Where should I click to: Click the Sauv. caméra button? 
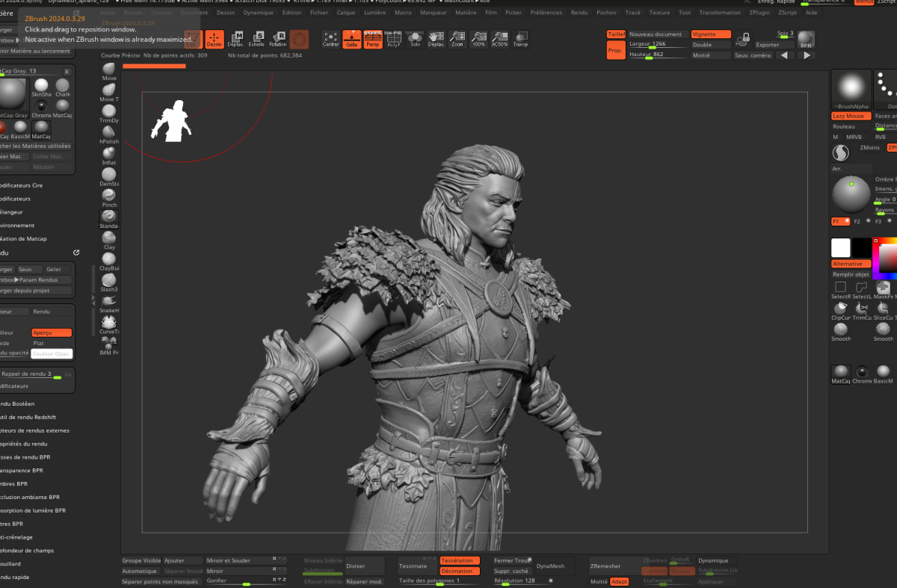point(753,55)
